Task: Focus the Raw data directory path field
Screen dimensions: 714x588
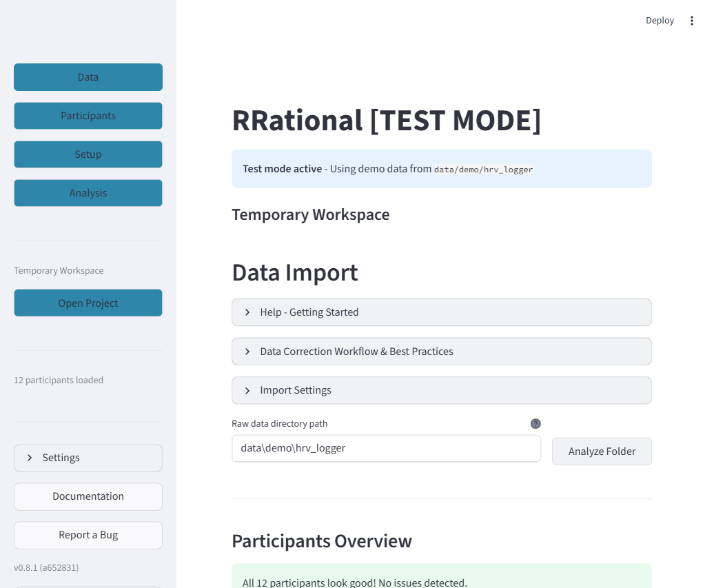Action: click(386, 449)
